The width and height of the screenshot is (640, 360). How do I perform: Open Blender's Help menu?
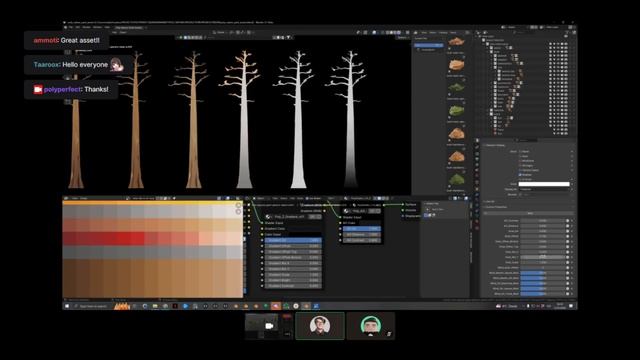click(107, 27)
